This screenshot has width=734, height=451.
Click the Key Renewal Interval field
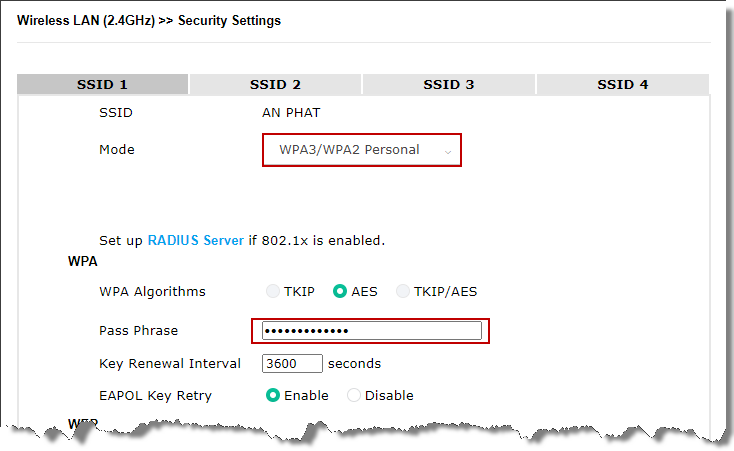tap(292, 363)
